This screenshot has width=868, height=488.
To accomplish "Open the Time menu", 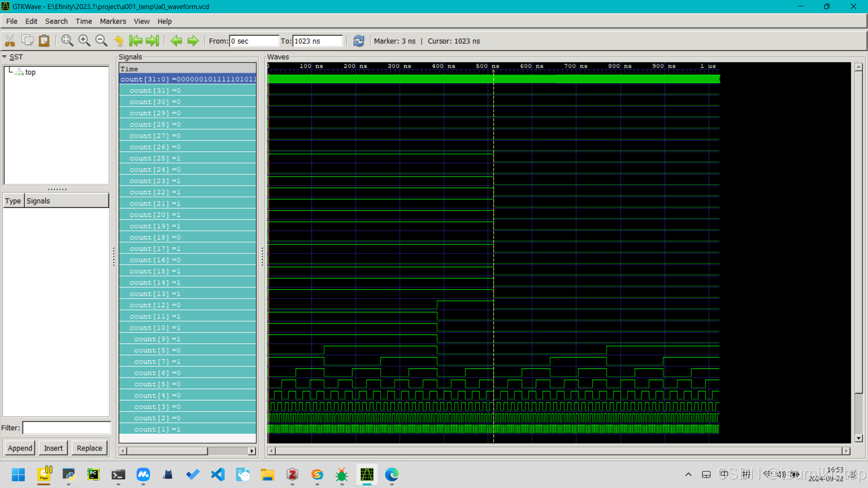I will click(x=84, y=21).
